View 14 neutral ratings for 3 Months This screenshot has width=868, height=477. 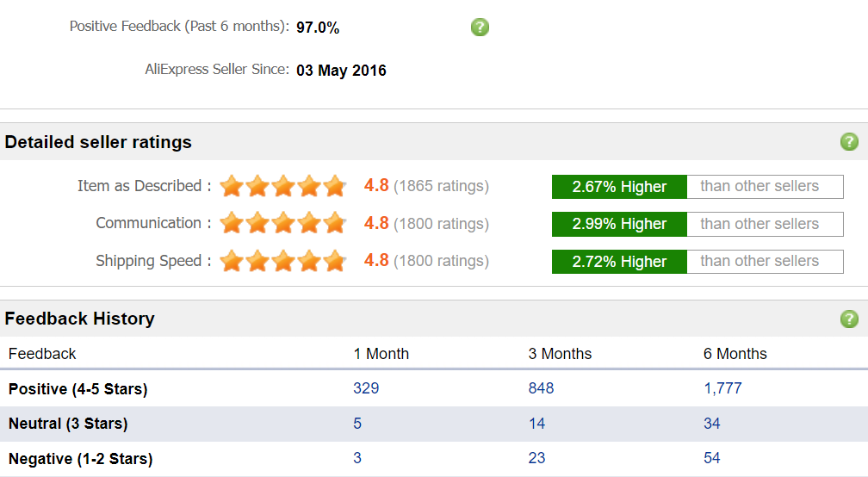[536, 424]
